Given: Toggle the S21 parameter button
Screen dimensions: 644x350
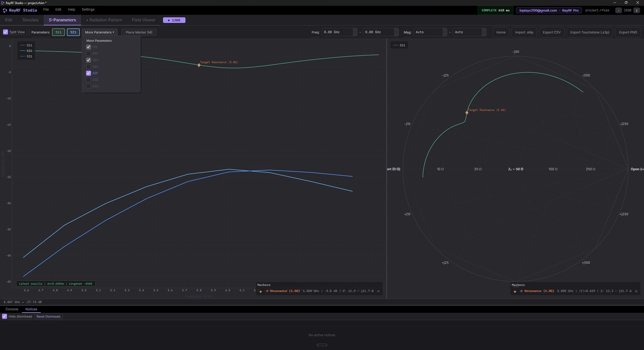Looking at the screenshot, I should 73,32.
